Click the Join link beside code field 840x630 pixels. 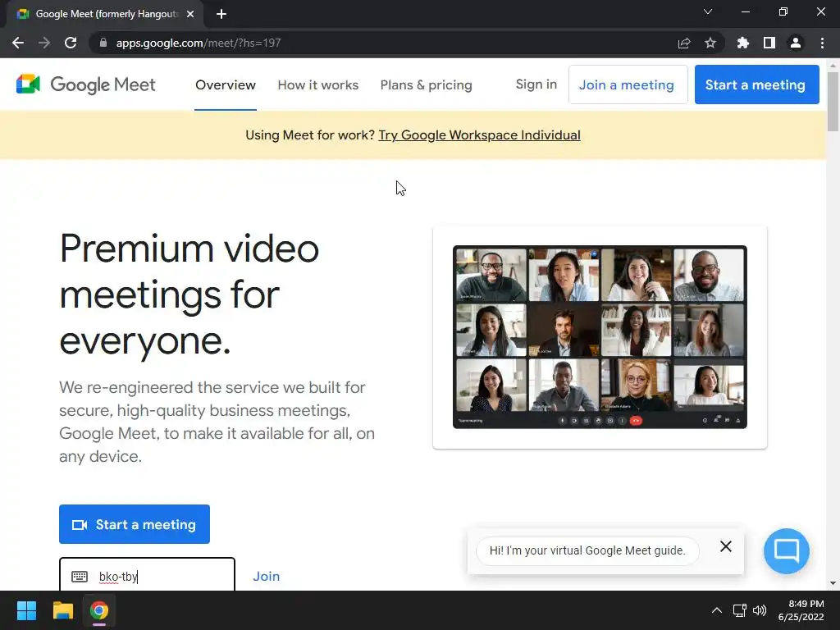point(267,577)
